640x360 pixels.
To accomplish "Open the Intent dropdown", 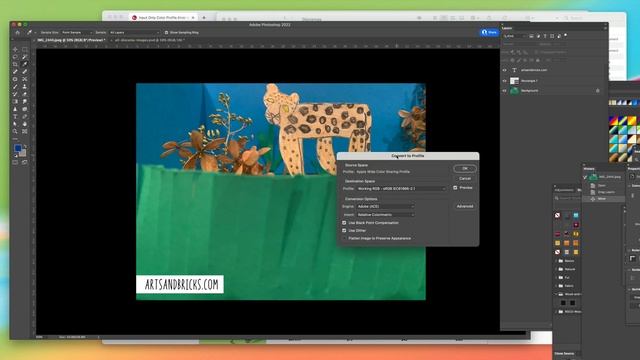I will (386, 215).
